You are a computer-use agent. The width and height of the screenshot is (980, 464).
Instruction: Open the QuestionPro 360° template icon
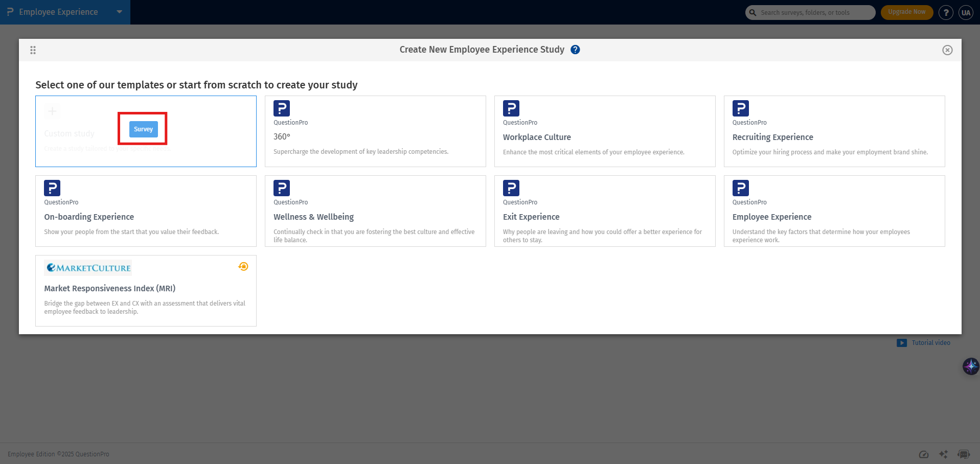click(282, 108)
